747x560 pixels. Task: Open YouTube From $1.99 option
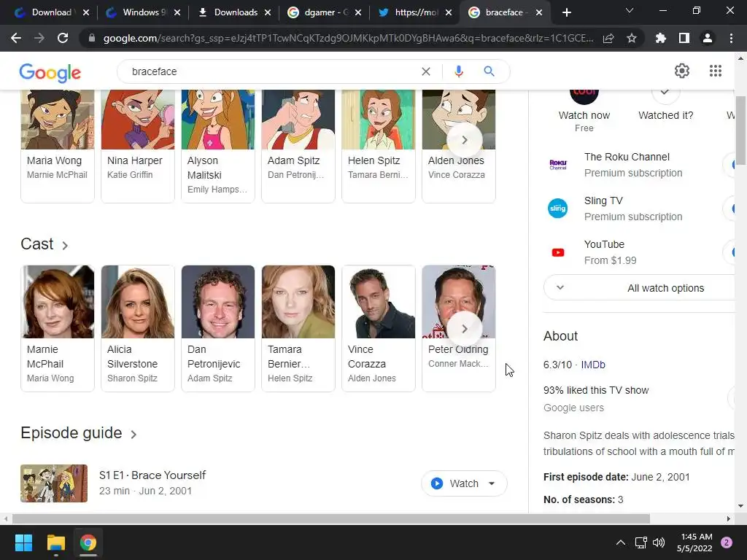(640, 252)
